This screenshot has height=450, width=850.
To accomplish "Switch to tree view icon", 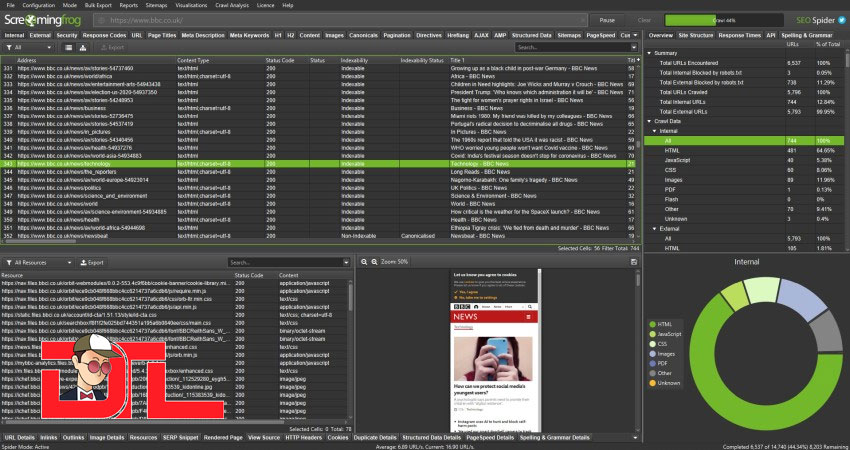I will click(x=83, y=48).
